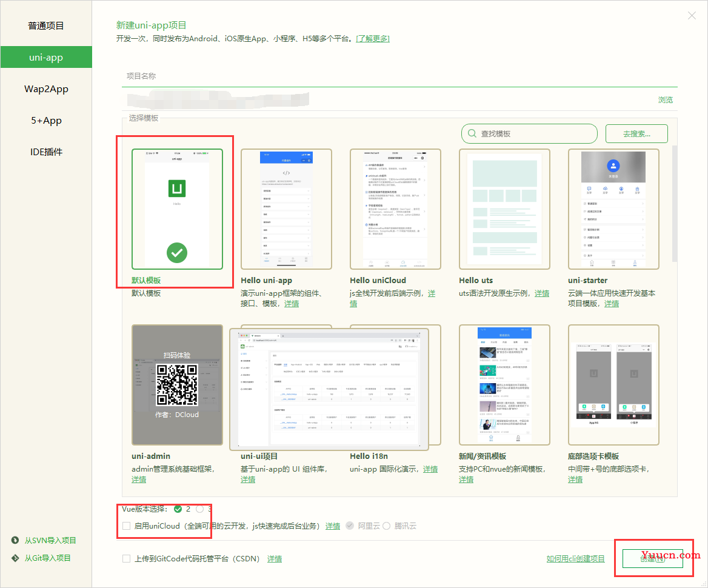
Task: Select Vue version 2 radio button
Action: [178, 509]
